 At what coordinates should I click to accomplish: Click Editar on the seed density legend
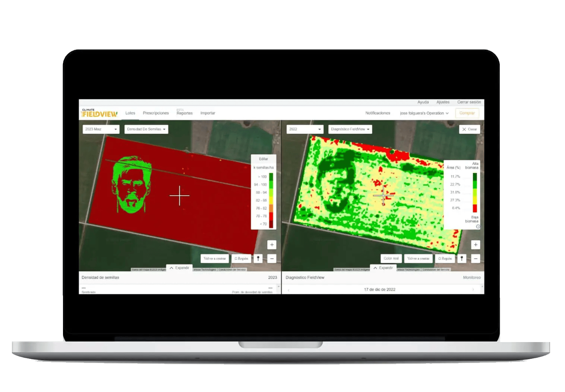pyautogui.click(x=263, y=159)
